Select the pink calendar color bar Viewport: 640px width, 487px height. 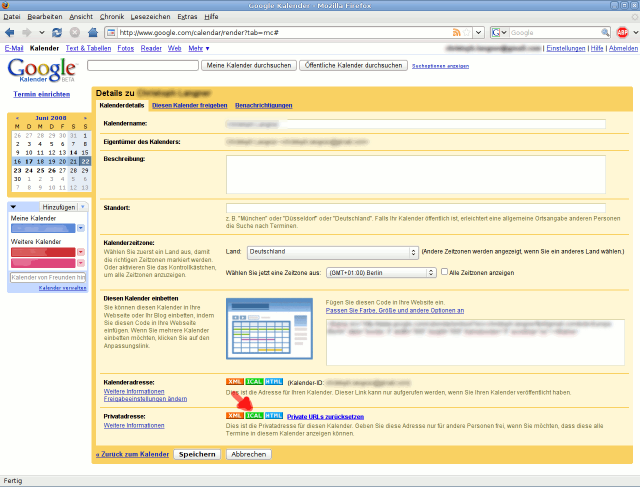tap(43, 263)
